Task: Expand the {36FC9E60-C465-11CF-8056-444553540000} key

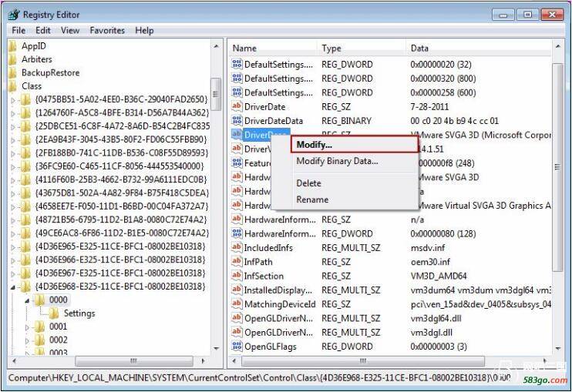Action: click(x=13, y=167)
